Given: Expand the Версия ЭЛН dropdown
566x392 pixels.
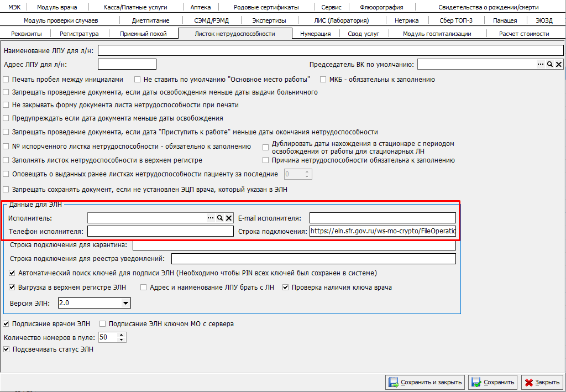Looking at the screenshot, I should click(126, 304).
